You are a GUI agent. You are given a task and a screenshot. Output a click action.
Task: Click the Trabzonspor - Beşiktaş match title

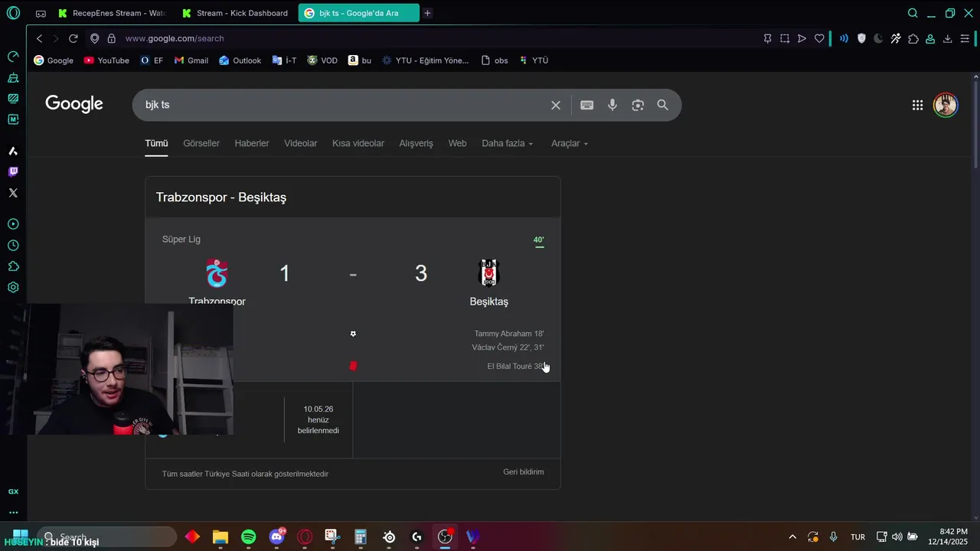click(x=221, y=197)
